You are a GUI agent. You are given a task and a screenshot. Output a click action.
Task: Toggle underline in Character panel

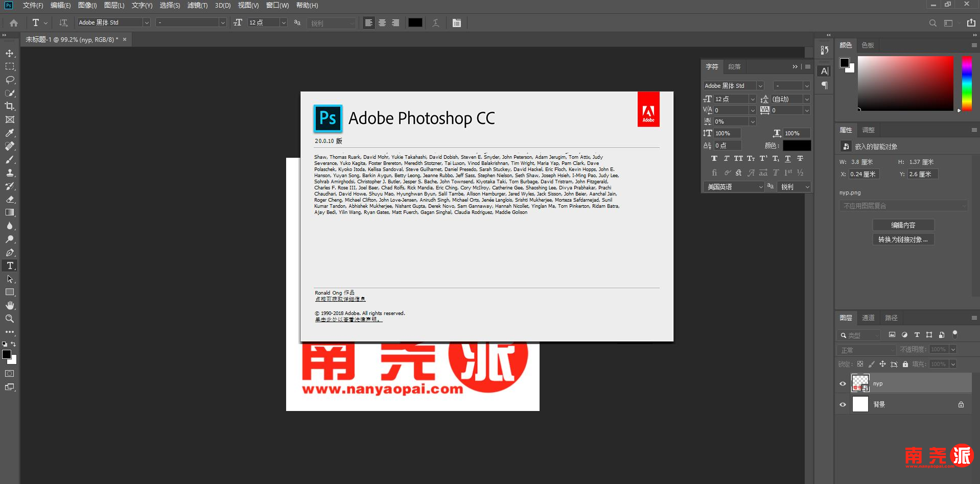pyautogui.click(x=788, y=159)
